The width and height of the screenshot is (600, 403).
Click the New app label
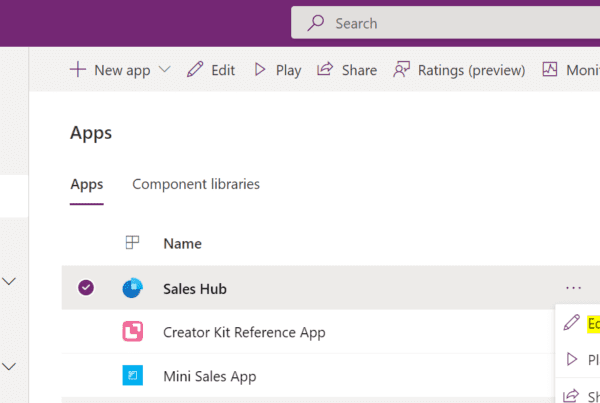tap(122, 71)
